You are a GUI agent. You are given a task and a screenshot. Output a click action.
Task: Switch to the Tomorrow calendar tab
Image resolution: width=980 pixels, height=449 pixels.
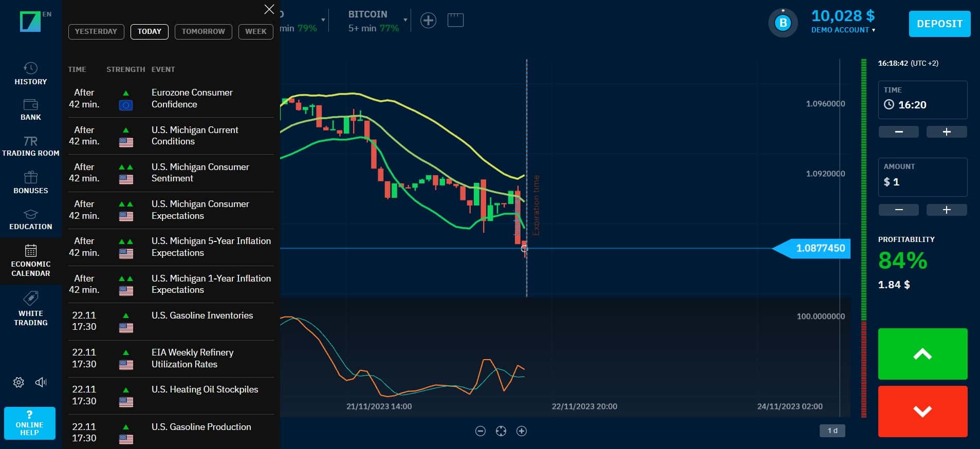(203, 31)
